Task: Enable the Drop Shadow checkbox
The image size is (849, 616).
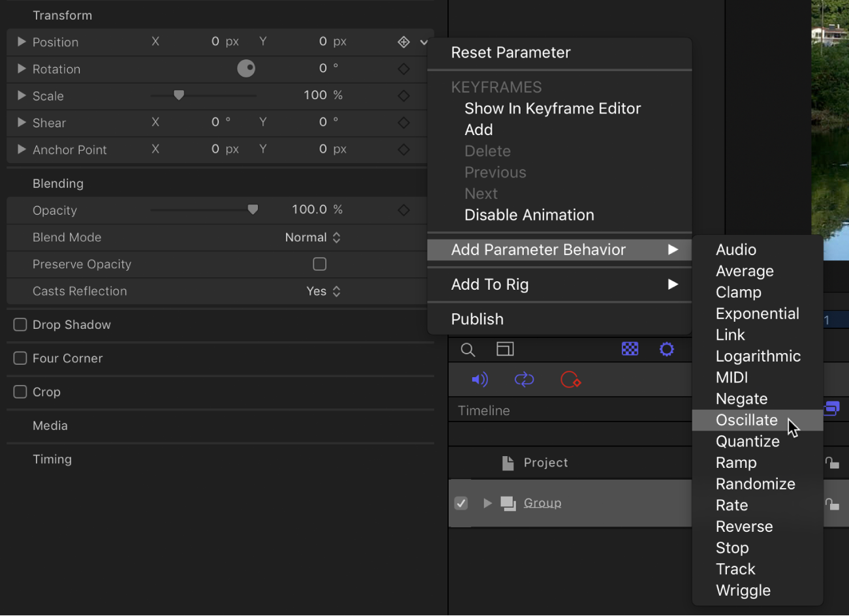Action: click(x=20, y=324)
